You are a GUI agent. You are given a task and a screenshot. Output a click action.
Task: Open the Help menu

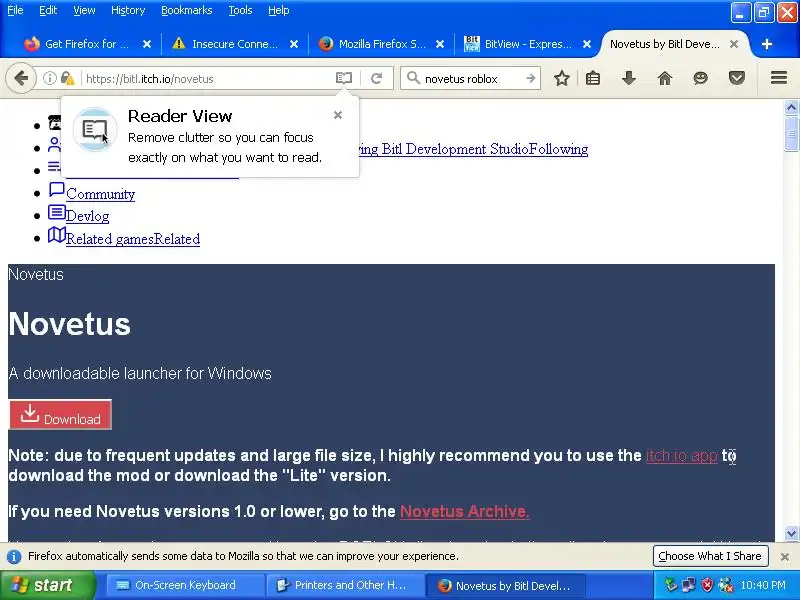tap(279, 10)
